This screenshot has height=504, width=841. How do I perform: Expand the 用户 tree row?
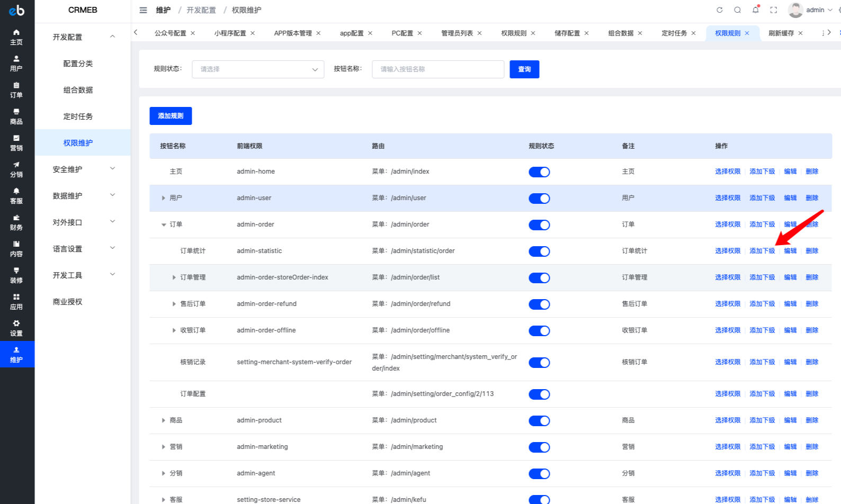pos(163,198)
